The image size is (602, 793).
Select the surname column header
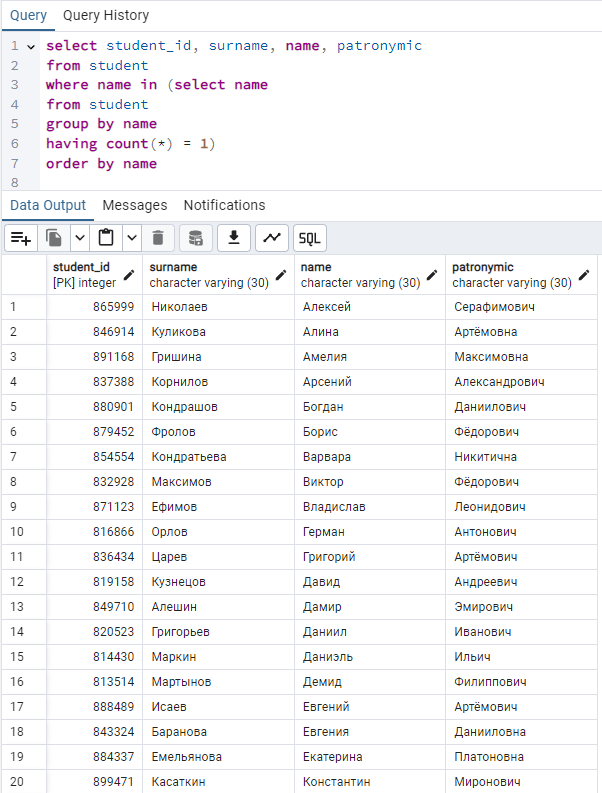[x=219, y=275]
